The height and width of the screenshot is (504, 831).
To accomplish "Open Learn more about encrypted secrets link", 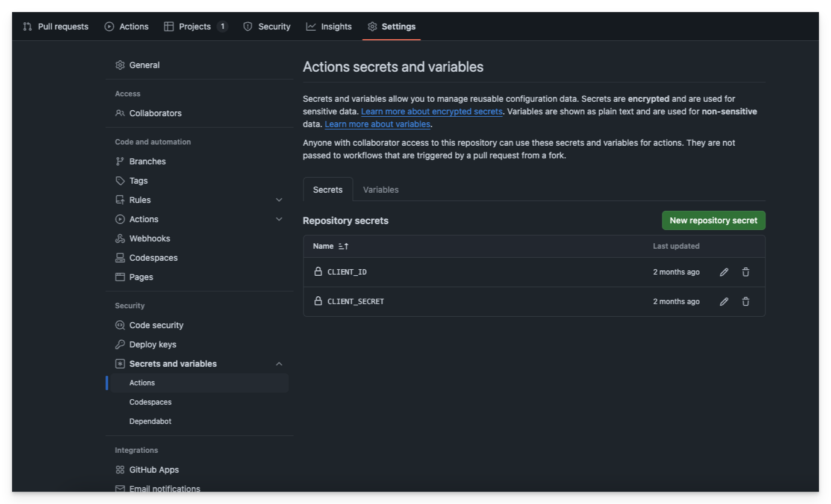I will [x=431, y=111].
